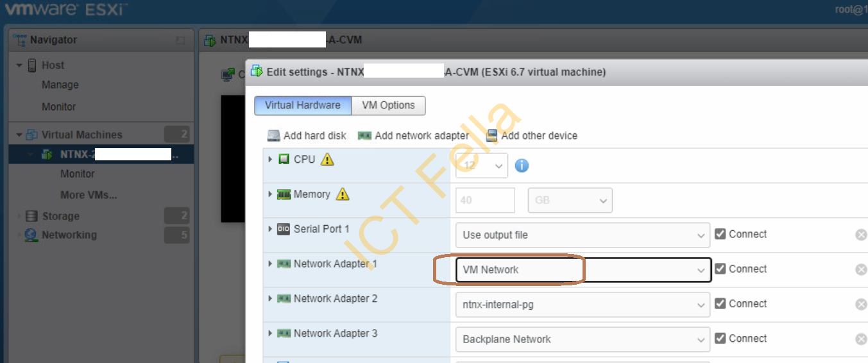The height and width of the screenshot is (363, 868).
Task: Click the VMware ESXi logo
Action: 65,10
